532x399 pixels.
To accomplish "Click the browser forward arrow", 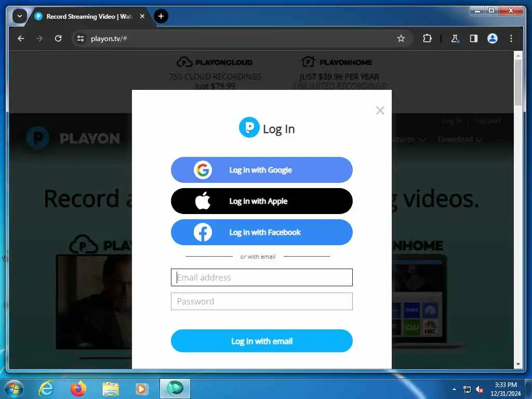I will point(39,38).
